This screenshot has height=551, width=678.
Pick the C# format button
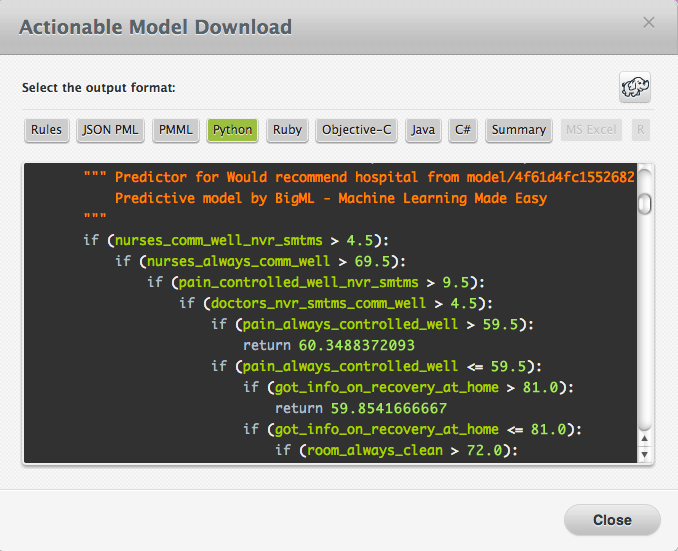click(x=463, y=130)
